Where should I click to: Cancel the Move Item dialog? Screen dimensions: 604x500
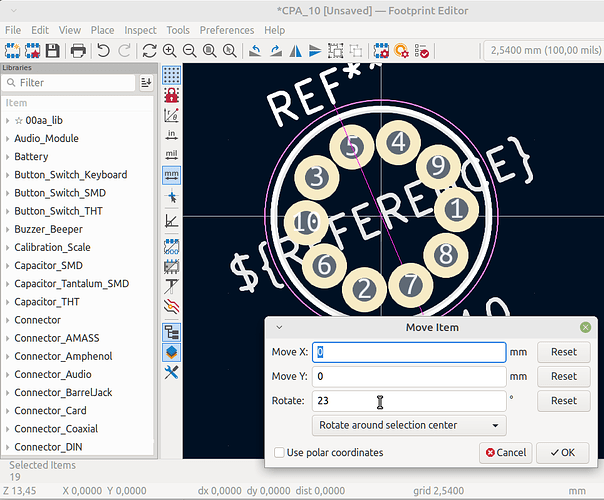tap(505, 453)
